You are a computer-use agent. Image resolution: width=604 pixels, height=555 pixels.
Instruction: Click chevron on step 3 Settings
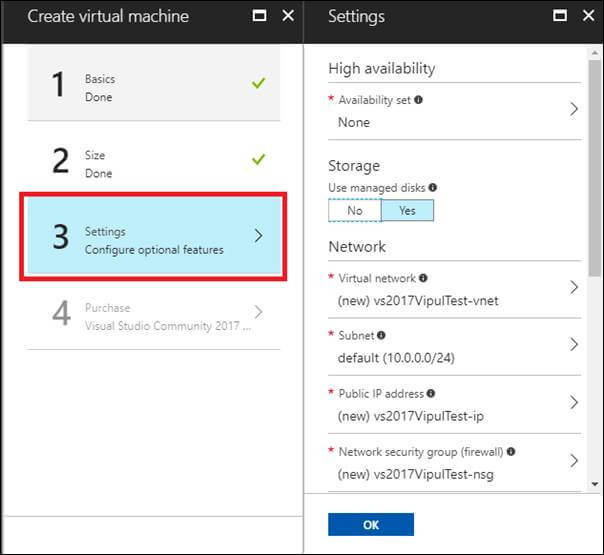pos(258,236)
